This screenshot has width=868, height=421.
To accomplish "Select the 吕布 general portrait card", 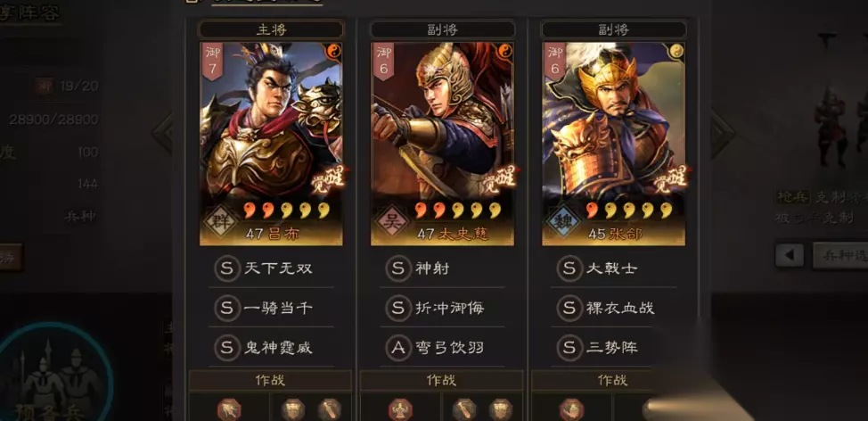I will 271,144.
